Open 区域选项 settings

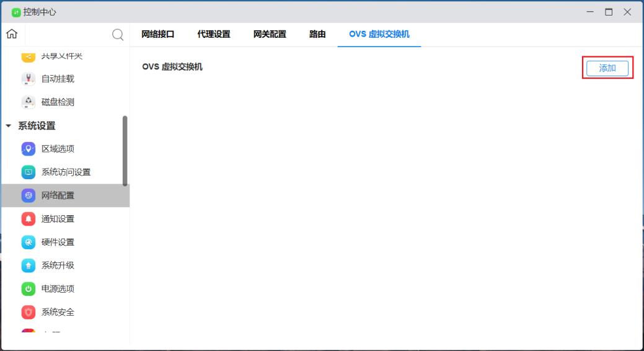tap(58, 149)
